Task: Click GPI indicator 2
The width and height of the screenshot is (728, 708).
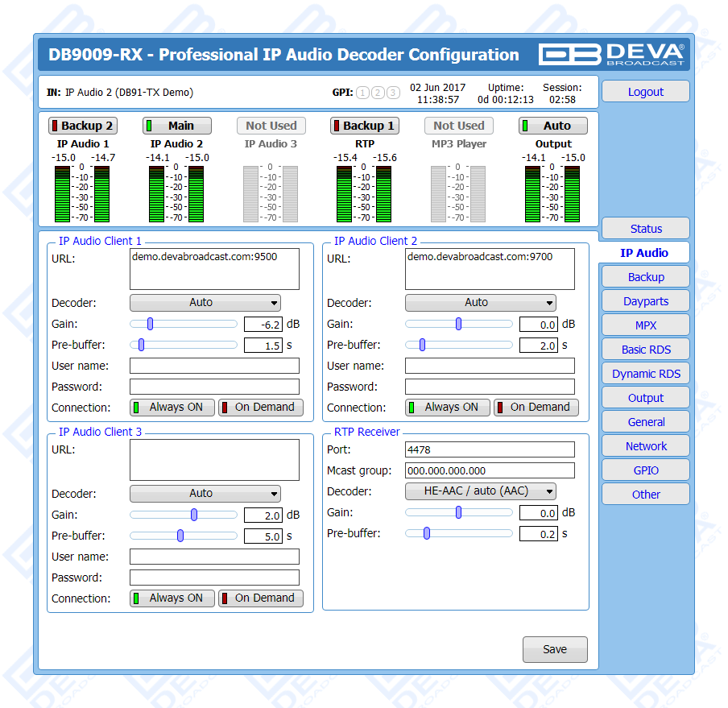Action: [378, 93]
